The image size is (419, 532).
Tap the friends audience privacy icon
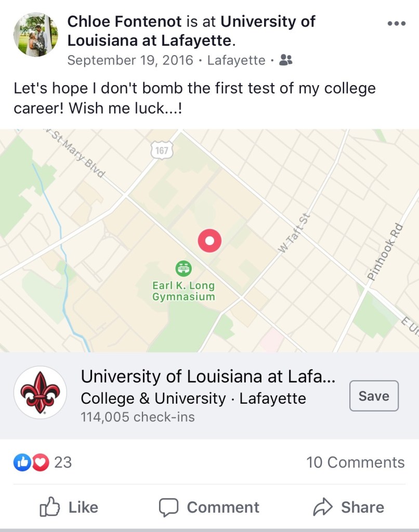(x=285, y=60)
